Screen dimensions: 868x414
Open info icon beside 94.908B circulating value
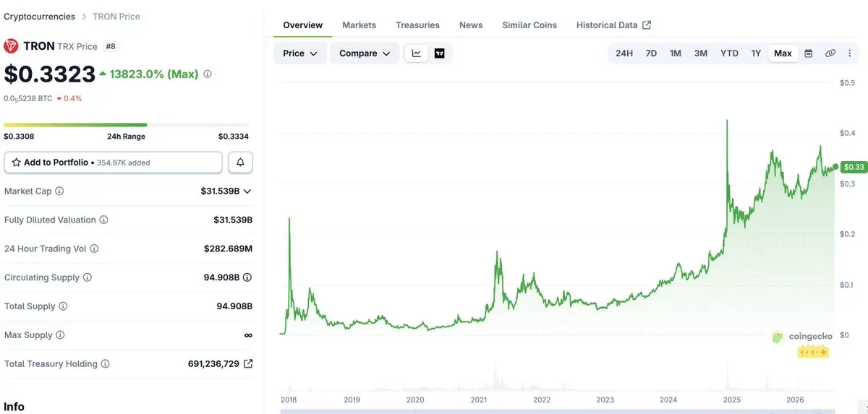[247, 277]
